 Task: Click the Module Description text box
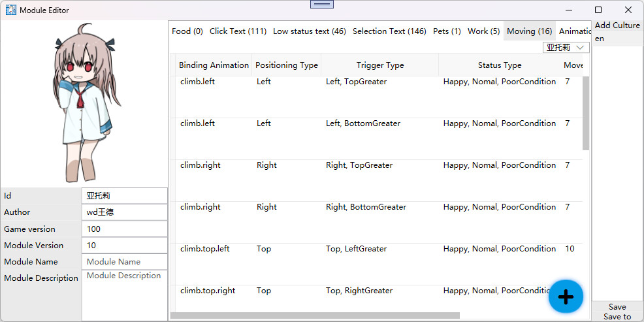(124, 294)
